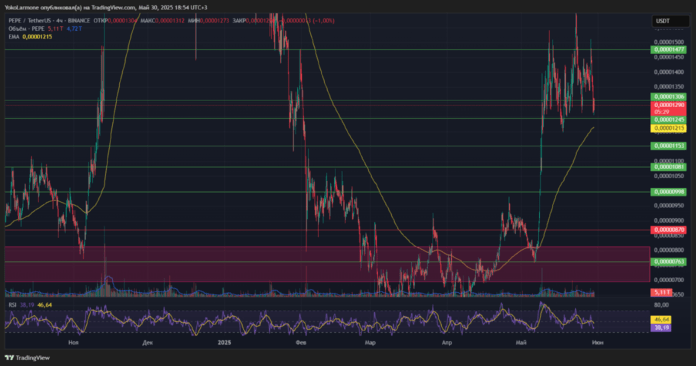
Task: Click the green 0,00000998 price label
Action: [668, 192]
